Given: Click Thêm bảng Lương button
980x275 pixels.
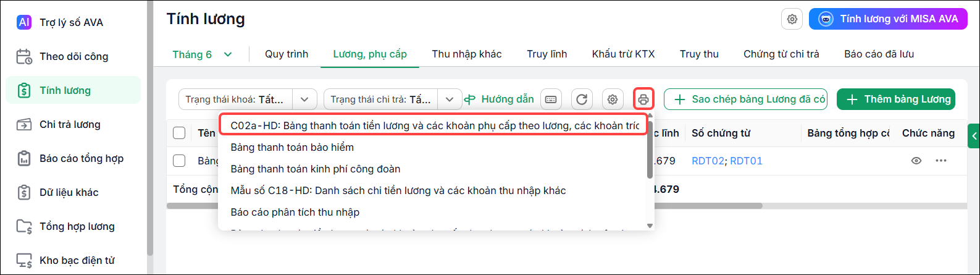Looking at the screenshot, I should [896, 99].
